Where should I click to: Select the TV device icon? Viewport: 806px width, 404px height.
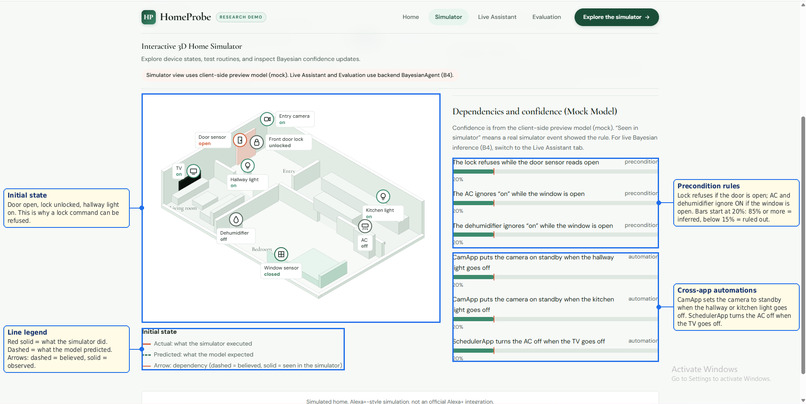[193, 171]
